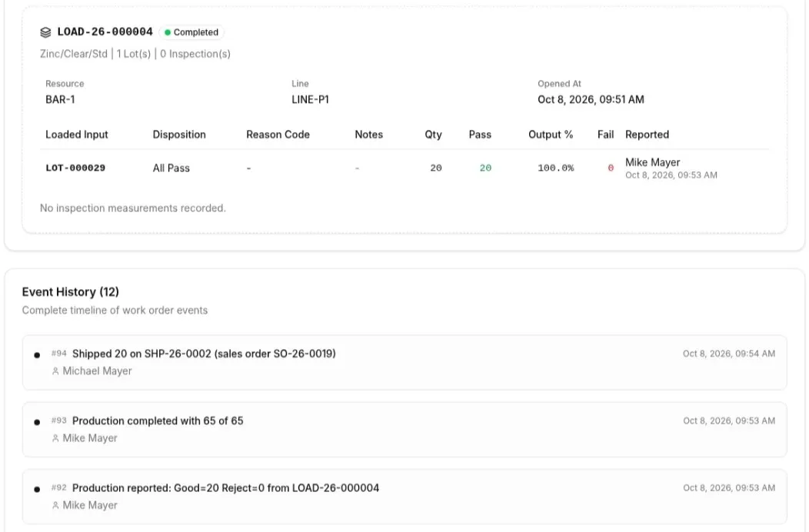Click the reported time 'Oct 8, 2026, 09:53 AM' in lot row
This screenshot has width=809, height=532.
[x=671, y=175]
